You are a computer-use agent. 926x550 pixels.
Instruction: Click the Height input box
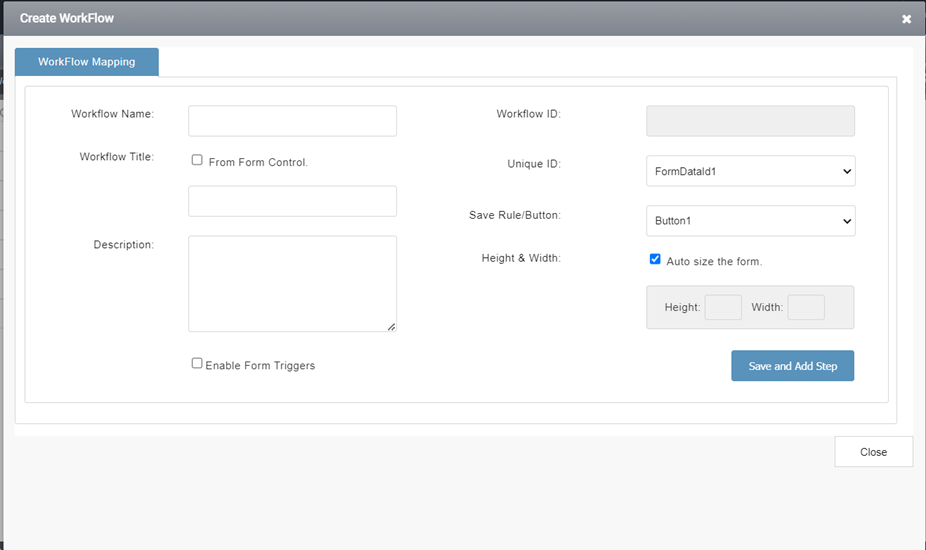723,307
